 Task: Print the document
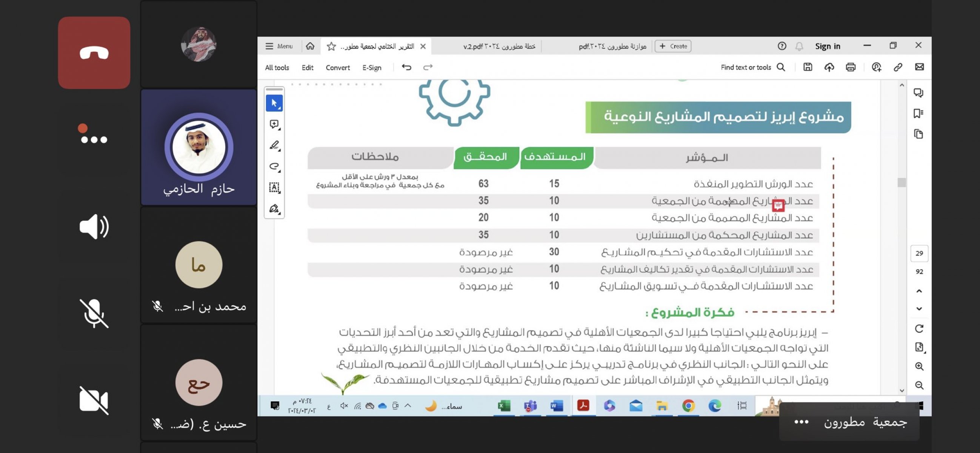(850, 67)
